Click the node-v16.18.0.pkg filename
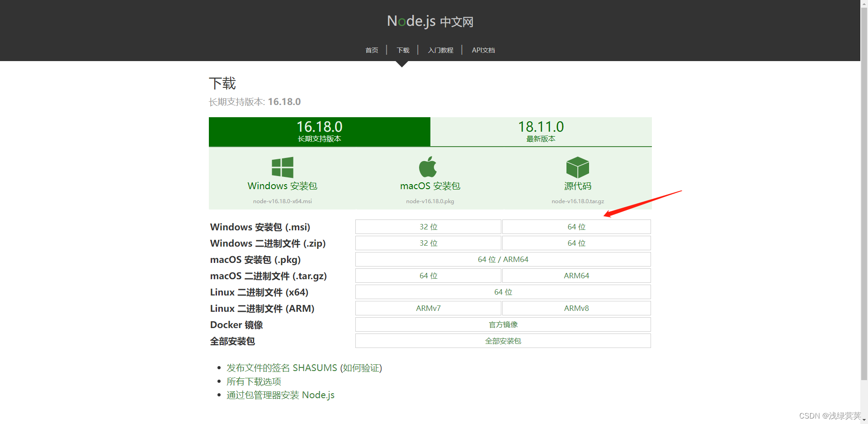The width and height of the screenshot is (868, 424). pos(430,201)
